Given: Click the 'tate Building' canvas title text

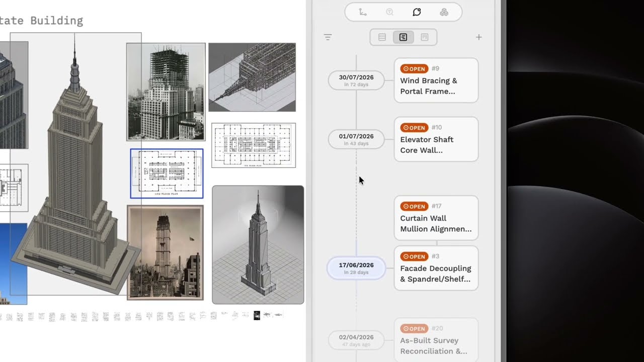Looking at the screenshot, I should tap(41, 21).
